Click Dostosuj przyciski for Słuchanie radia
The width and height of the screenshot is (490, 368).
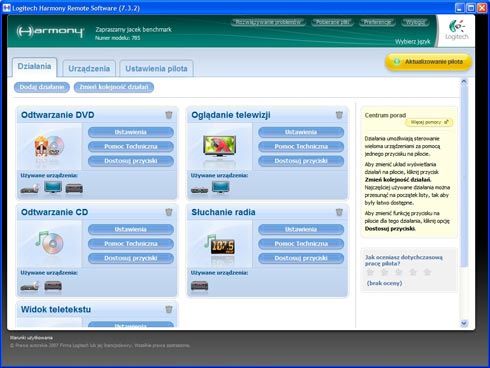(301, 258)
